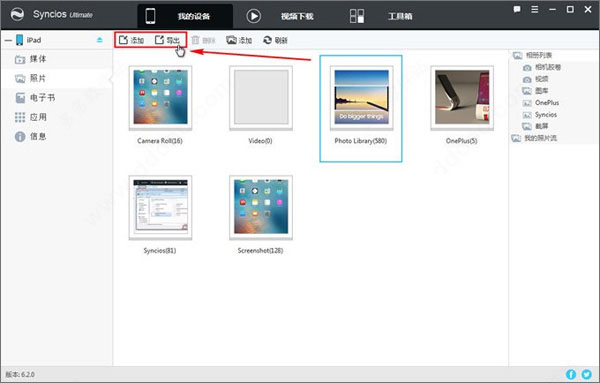Select 相机胶卷 camera roll in right panel

click(x=542, y=67)
